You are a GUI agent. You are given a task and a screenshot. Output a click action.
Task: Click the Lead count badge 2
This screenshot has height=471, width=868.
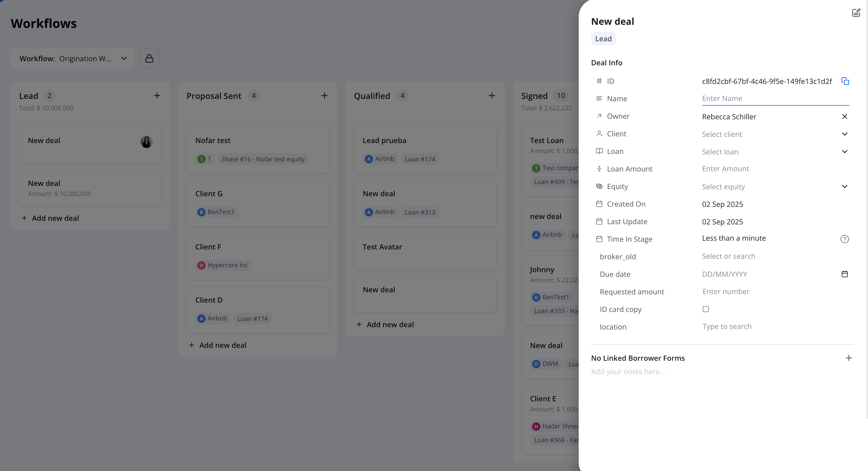click(50, 96)
